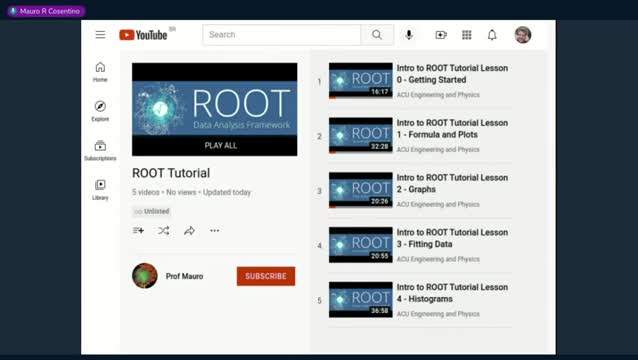Image resolution: width=638 pixels, height=360 pixels.
Task: Play all videos from the playlist cover
Action: pos(214,109)
